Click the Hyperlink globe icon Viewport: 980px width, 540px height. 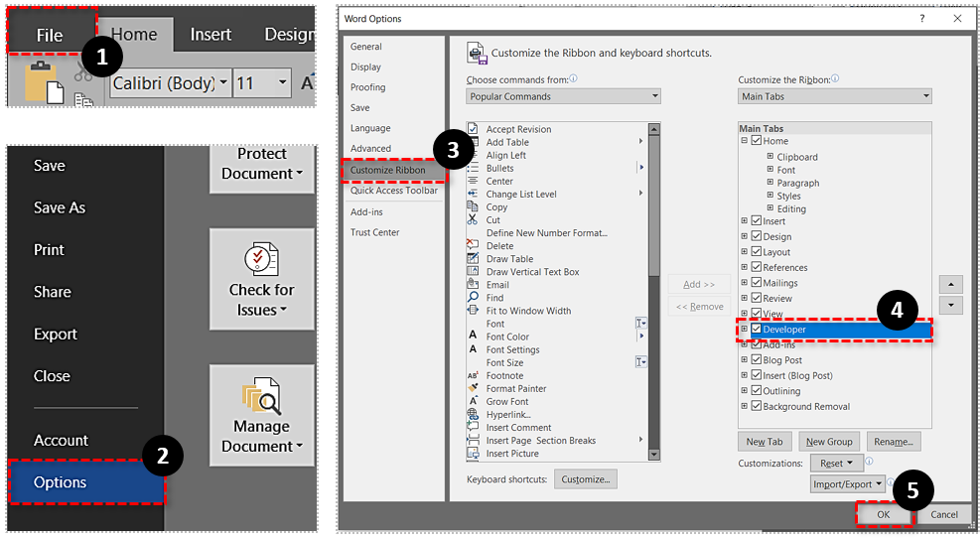pyautogui.click(x=473, y=414)
